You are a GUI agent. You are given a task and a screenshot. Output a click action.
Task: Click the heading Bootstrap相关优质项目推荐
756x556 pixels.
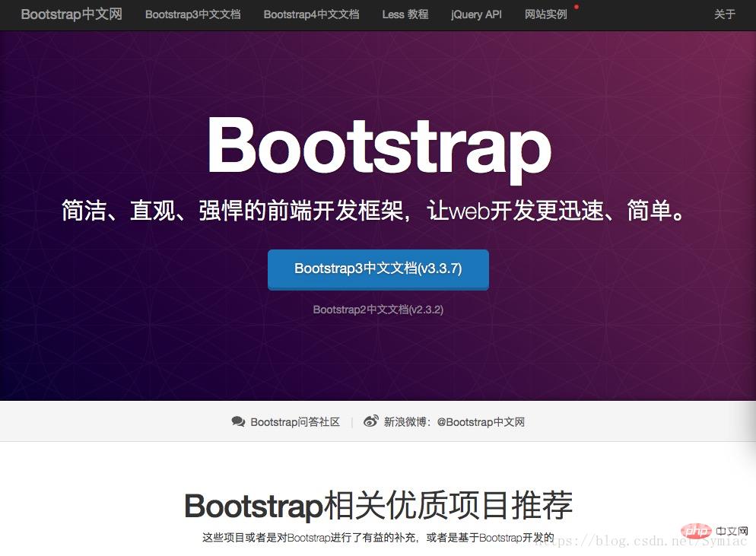(x=379, y=505)
